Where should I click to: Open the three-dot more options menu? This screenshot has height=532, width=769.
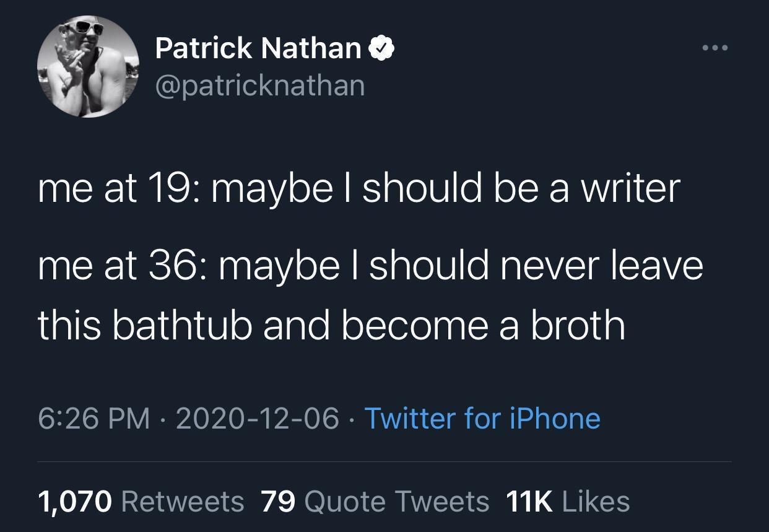tap(715, 48)
